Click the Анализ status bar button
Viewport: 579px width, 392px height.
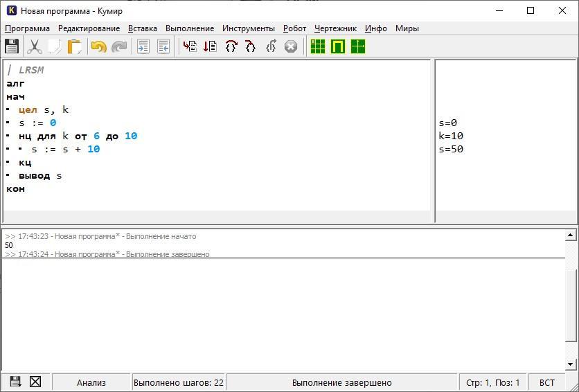(x=91, y=383)
